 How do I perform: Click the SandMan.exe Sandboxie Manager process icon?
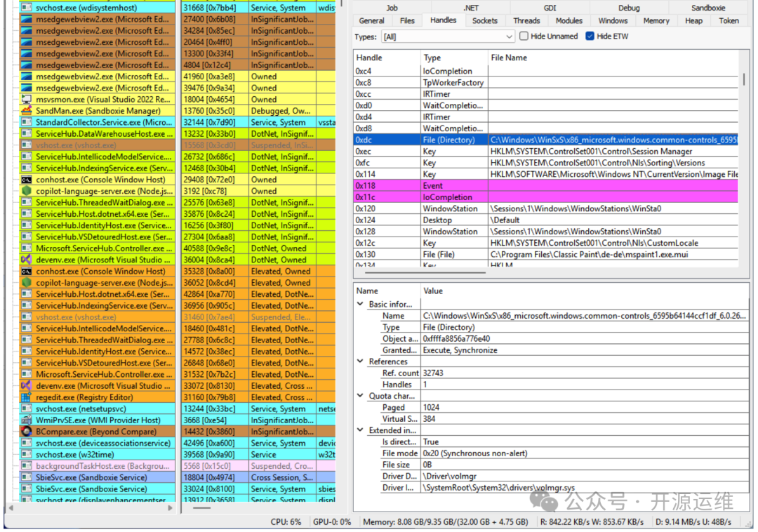pyautogui.click(x=27, y=111)
